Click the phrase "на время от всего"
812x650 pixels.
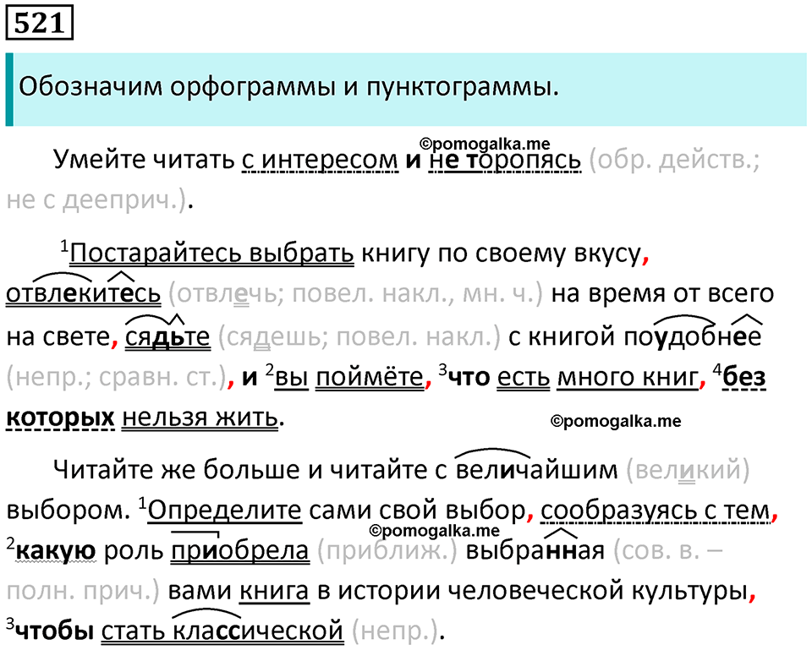(x=662, y=293)
